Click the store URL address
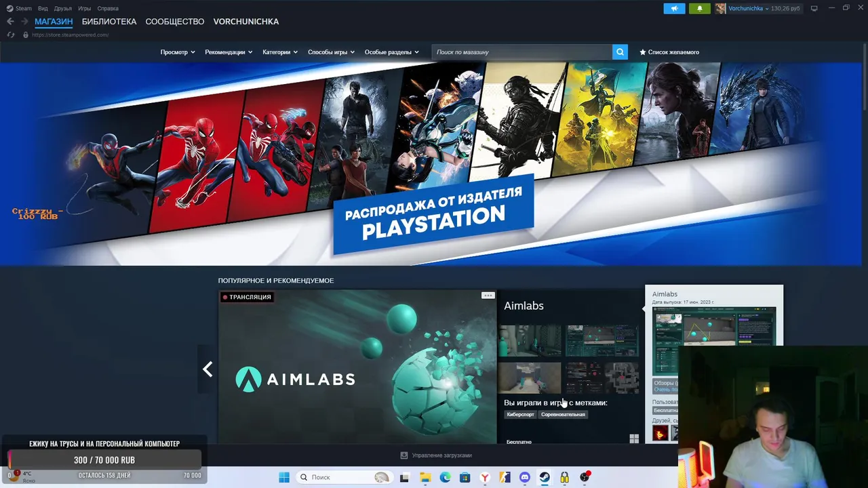This screenshot has width=868, height=488. click(x=70, y=35)
